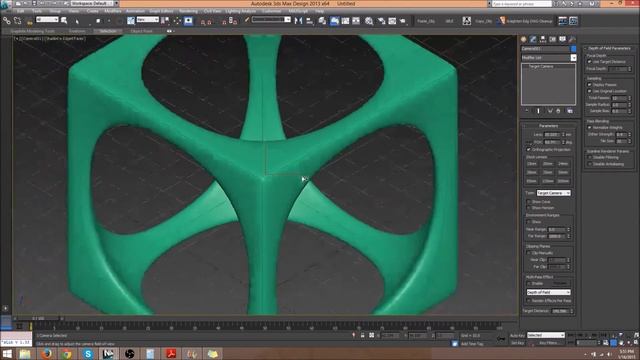Select the Use Pivot Point Center tool
Screen dimensions: 640x360
click(165, 20)
